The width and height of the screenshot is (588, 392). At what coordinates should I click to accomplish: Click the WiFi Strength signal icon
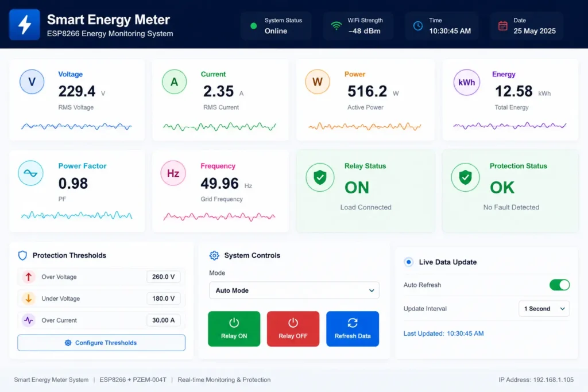pos(336,26)
